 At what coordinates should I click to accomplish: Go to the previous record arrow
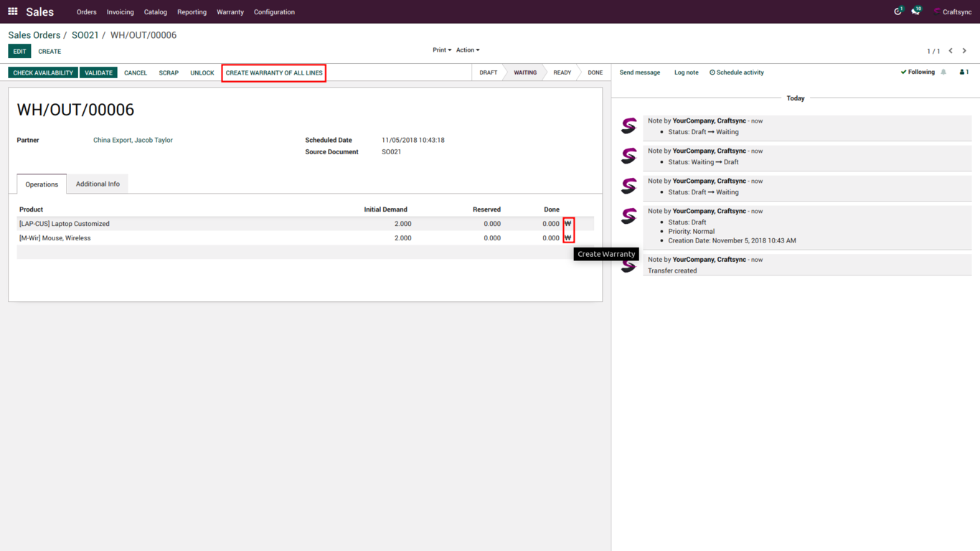pyautogui.click(x=951, y=51)
